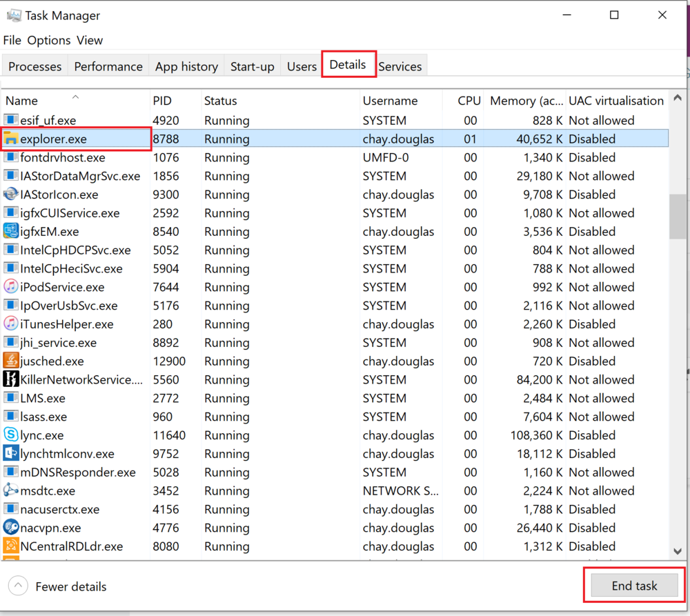
Task: Click the msdtc.exe gear icon
Action: coord(10,490)
